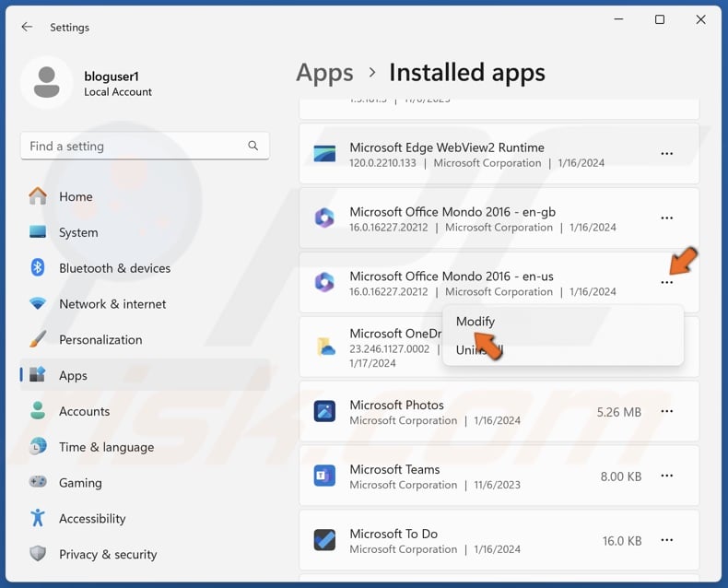This screenshot has height=588, width=728.
Task: Click the bloguser1 account name
Action: (112, 76)
